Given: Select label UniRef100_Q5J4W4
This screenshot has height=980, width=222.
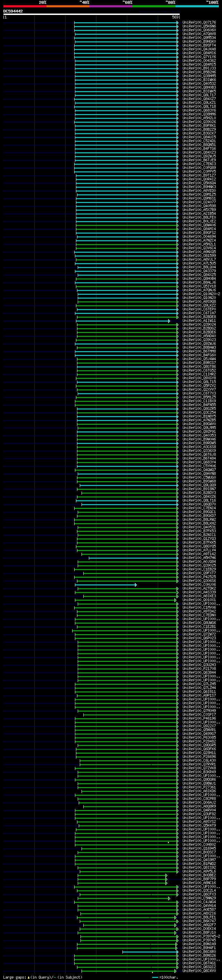Looking at the screenshot, I should click(x=199, y=359).
